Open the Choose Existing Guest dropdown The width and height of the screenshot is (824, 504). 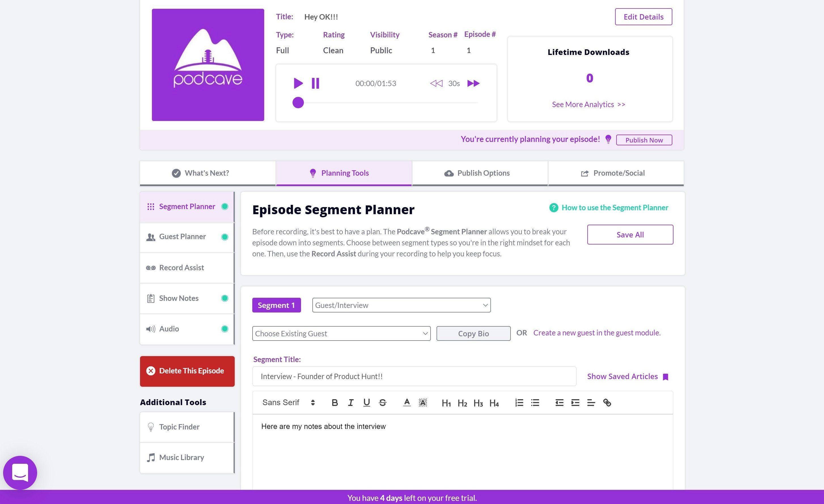[341, 333]
